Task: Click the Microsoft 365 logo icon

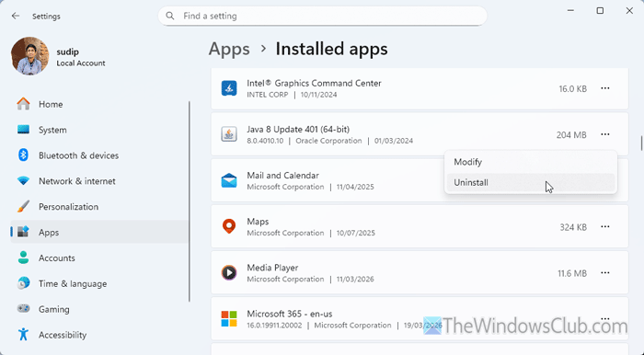Action: tap(229, 319)
